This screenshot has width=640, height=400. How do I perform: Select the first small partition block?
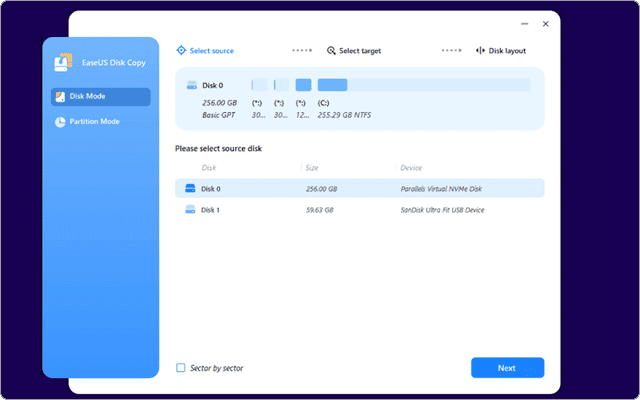point(260,85)
